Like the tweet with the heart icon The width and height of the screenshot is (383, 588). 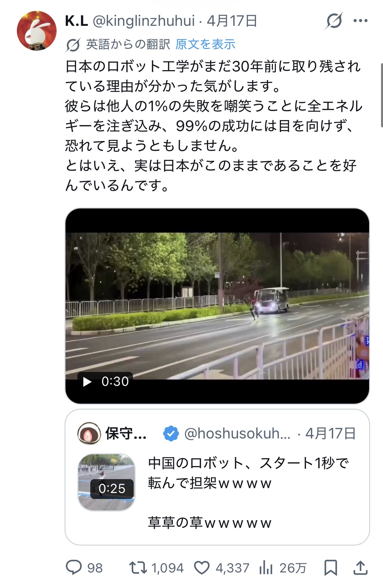click(x=202, y=568)
